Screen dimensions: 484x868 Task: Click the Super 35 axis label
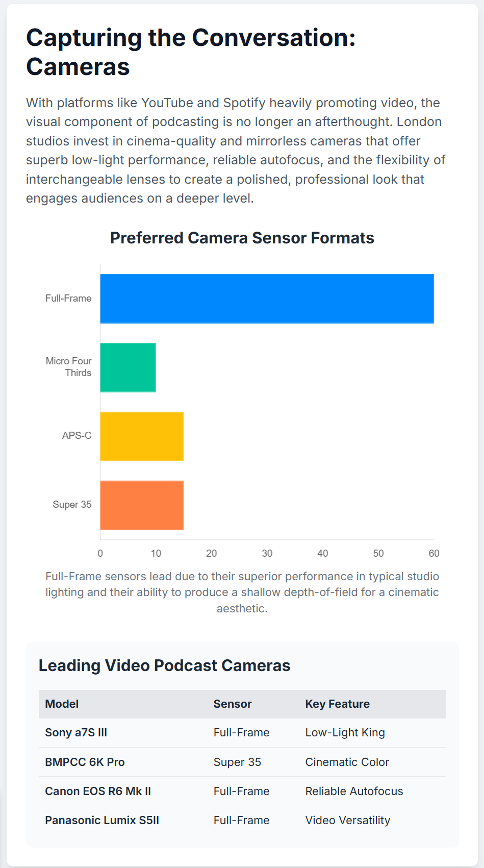point(72,505)
